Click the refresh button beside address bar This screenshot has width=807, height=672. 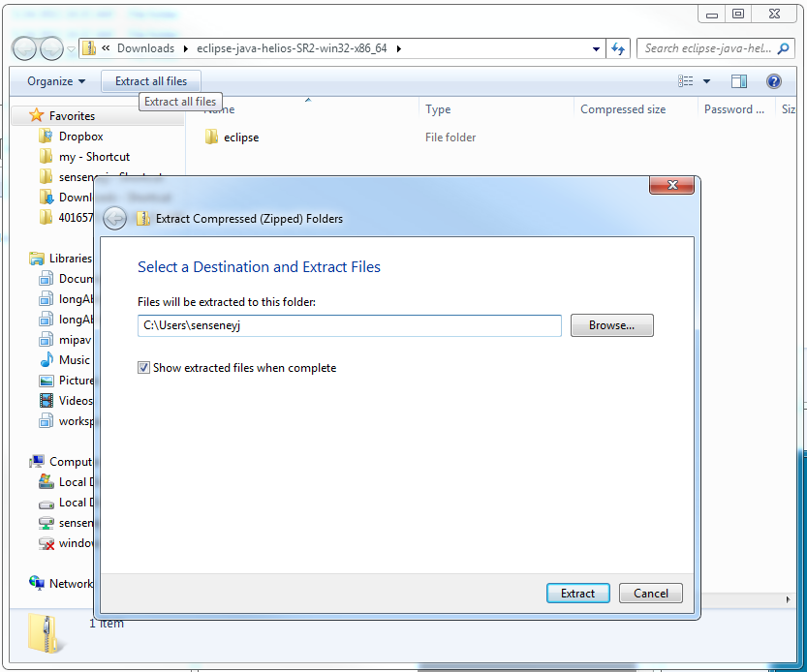pos(619,48)
